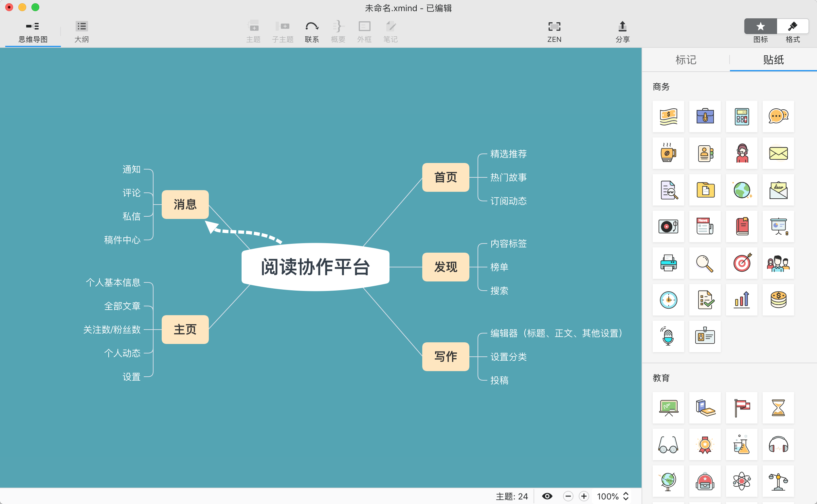The width and height of the screenshot is (817, 504).
Task: Insert the bar chart sticker
Action: (x=742, y=300)
